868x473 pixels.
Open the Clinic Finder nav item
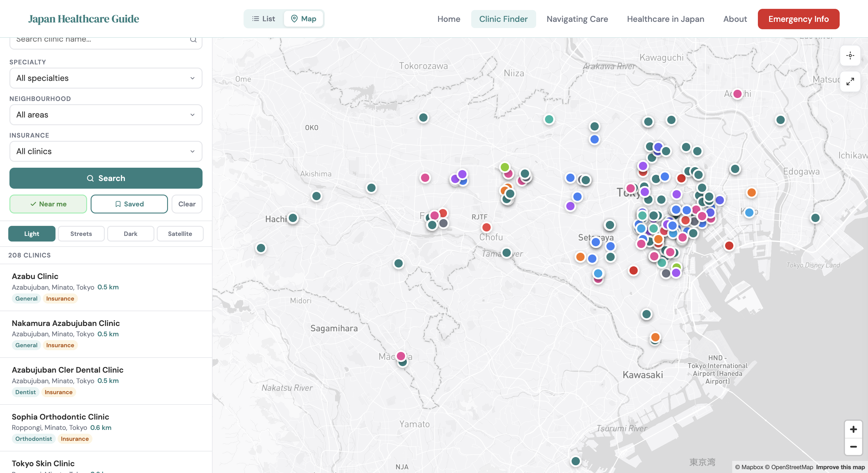(x=503, y=19)
